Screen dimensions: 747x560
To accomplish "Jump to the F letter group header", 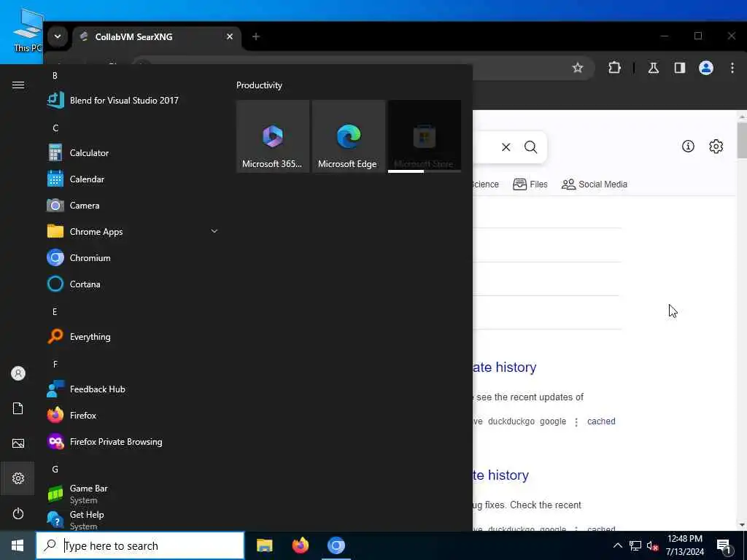I will tap(55, 365).
